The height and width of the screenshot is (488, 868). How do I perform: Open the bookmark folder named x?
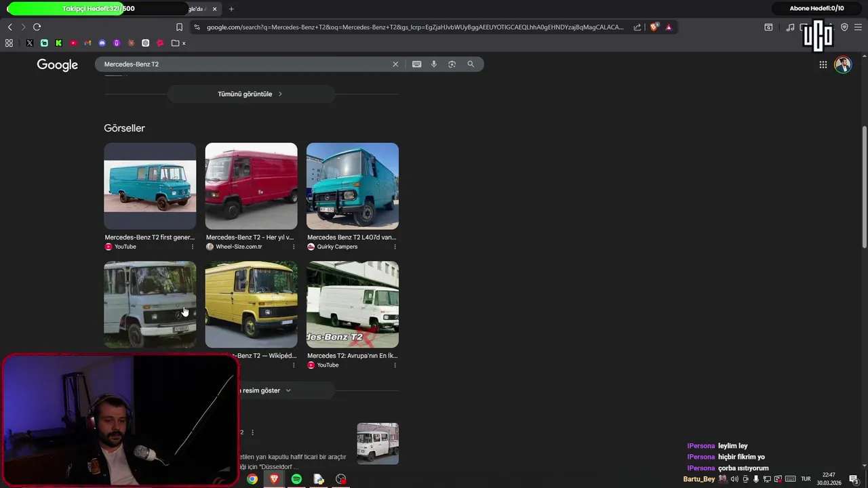(178, 43)
